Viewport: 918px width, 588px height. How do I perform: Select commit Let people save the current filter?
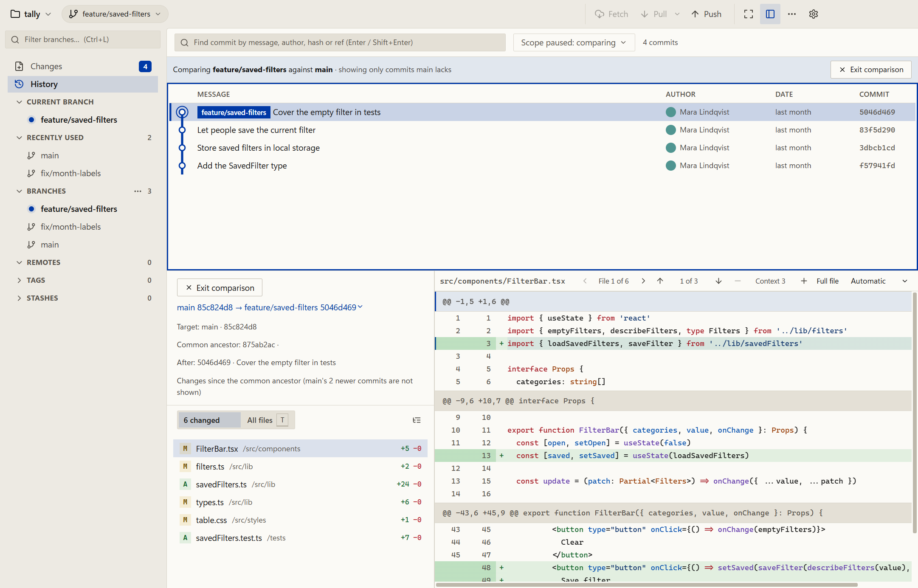click(542, 130)
